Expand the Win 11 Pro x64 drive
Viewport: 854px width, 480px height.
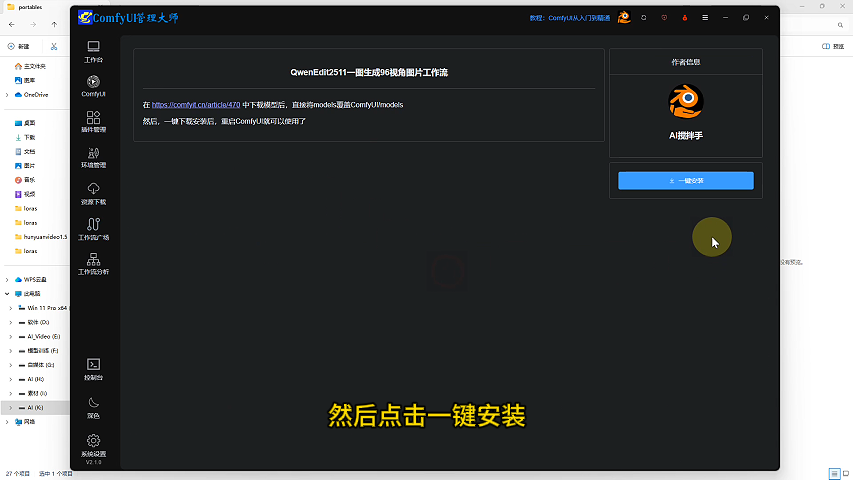pyautogui.click(x=10, y=308)
